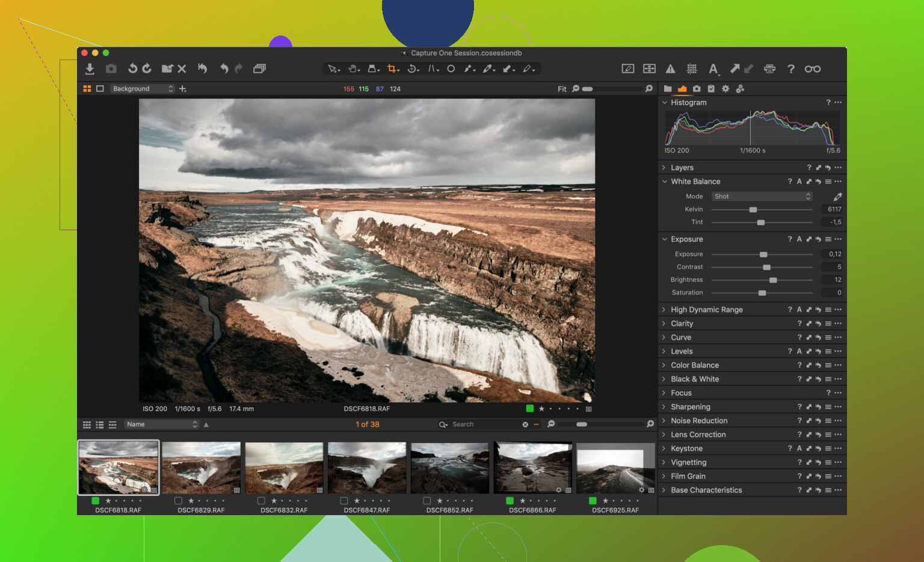Activate the Rotate tool
Screen dimensions: 924x562
[x=412, y=69]
